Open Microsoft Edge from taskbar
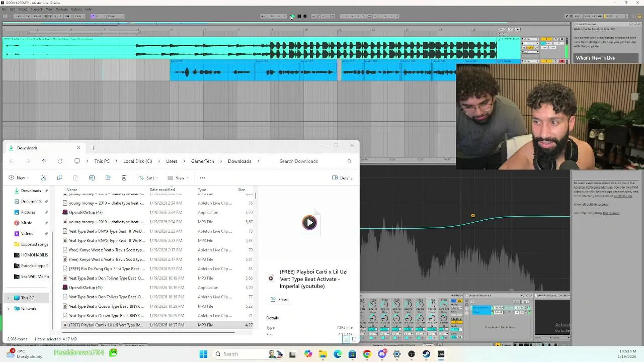The image size is (644, 362). (338, 354)
